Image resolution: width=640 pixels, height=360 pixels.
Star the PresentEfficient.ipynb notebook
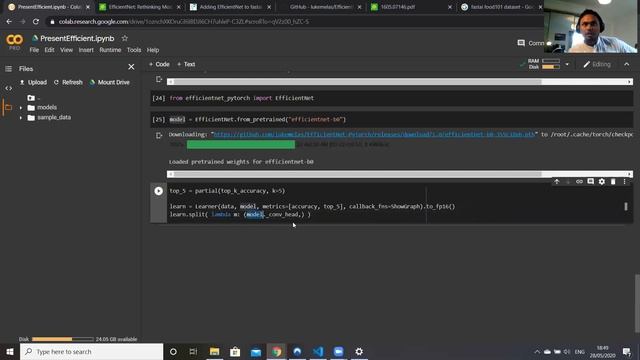click(x=124, y=38)
